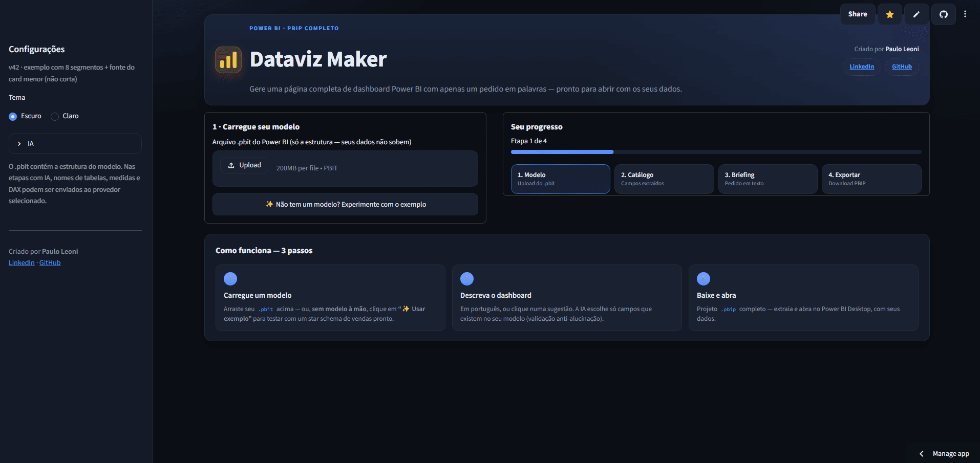Viewport: 980px width, 463px height.
Task: Click the POWER BI · PBIP COMPLETO label
Action: click(x=294, y=29)
